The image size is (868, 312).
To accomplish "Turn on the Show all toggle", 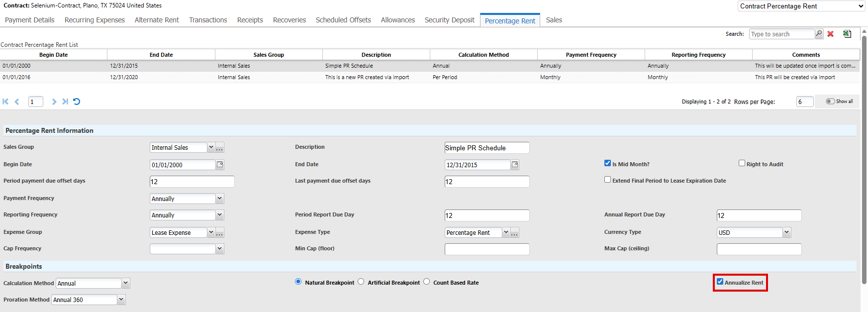I will [x=830, y=102].
